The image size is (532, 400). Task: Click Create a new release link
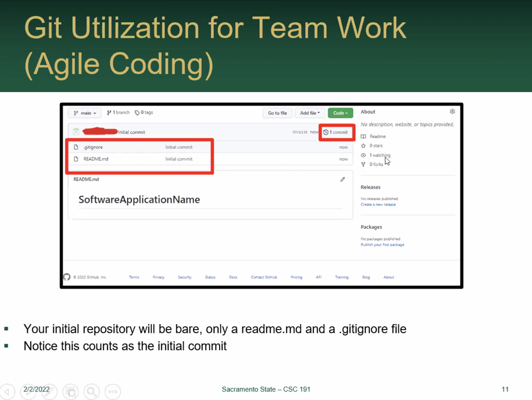tap(378, 205)
